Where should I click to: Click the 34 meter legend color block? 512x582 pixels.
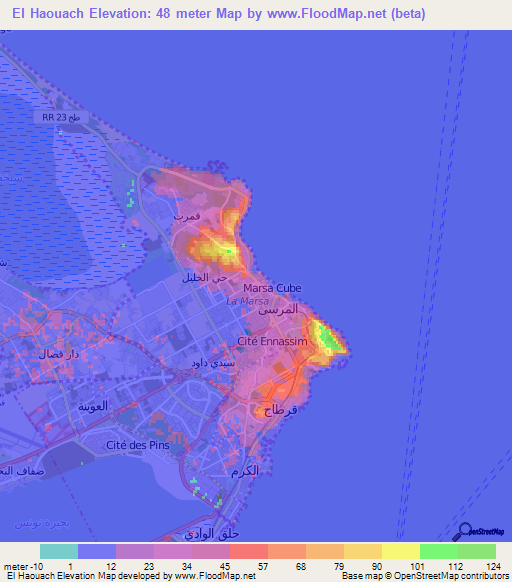[x=211, y=551]
